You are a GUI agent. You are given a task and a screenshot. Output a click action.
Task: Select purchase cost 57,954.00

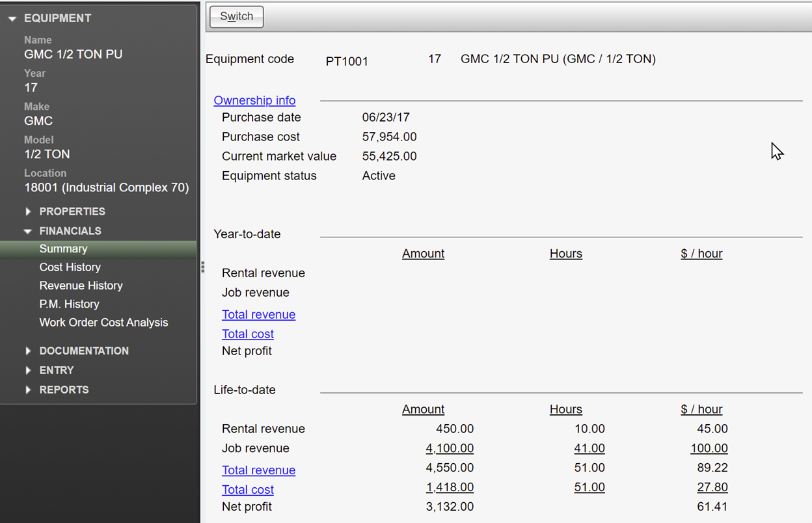[x=390, y=137]
